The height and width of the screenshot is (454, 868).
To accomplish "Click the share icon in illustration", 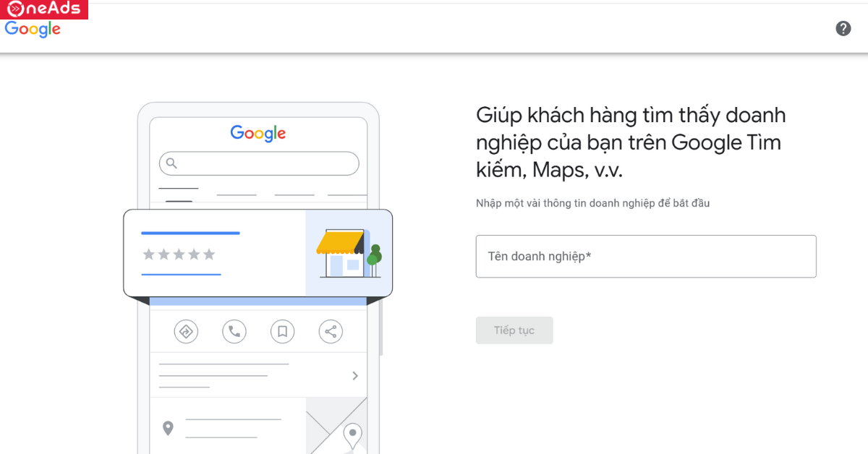I will pos(331,332).
